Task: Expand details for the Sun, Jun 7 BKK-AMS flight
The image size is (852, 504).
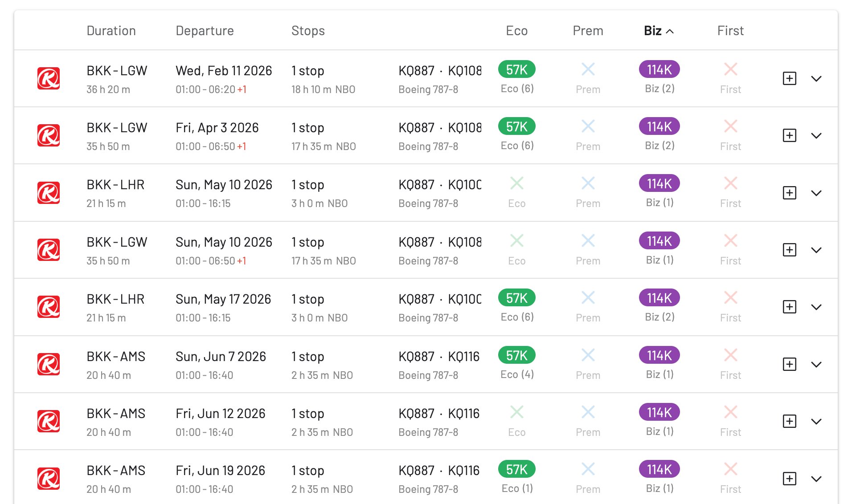Action: (817, 364)
